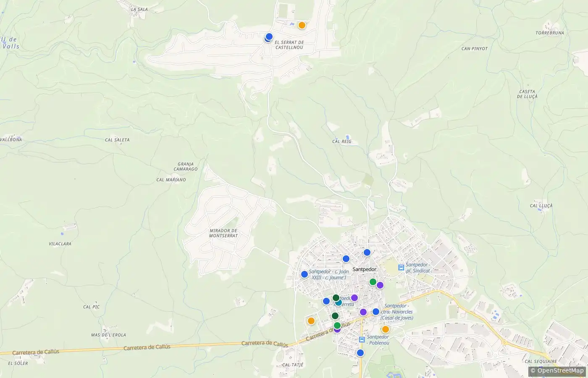588x378 pixels.
Task: Select the blue marker left of the teal marker
Action: click(x=326, y=301)
